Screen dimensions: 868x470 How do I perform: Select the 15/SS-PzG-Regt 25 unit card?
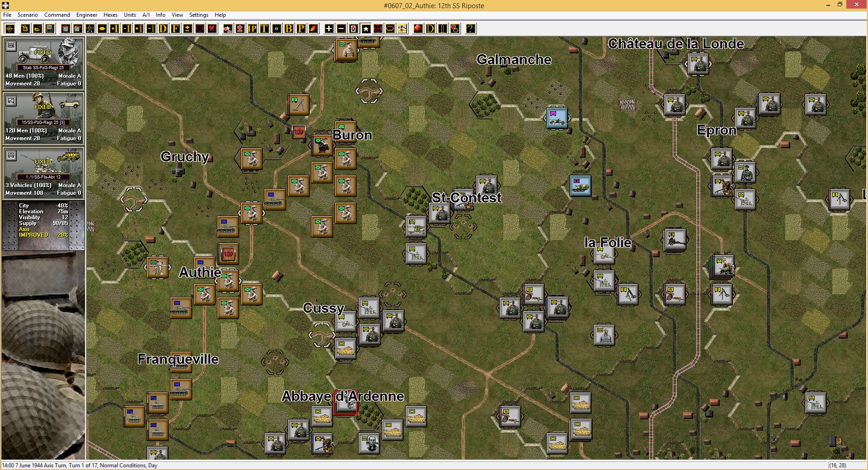tap(43, 117)
